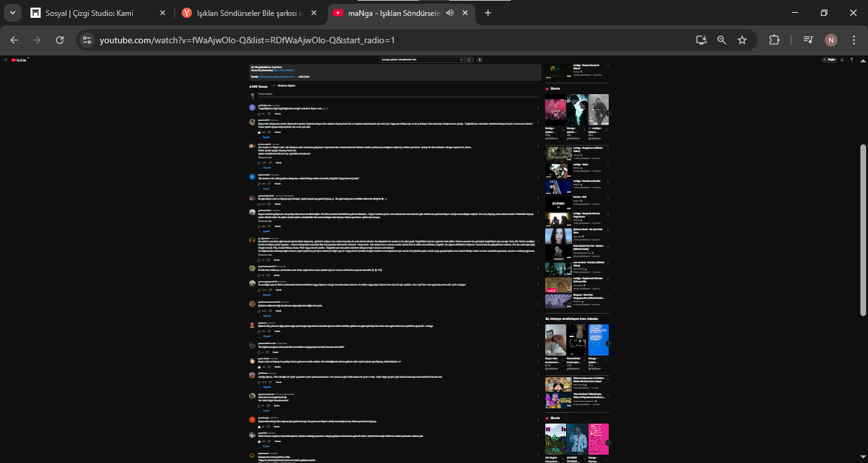Viewport: 868px width, 463px height.
Task: Open the media controls icon in the toolbar
Action: click(x=808, y=40)
